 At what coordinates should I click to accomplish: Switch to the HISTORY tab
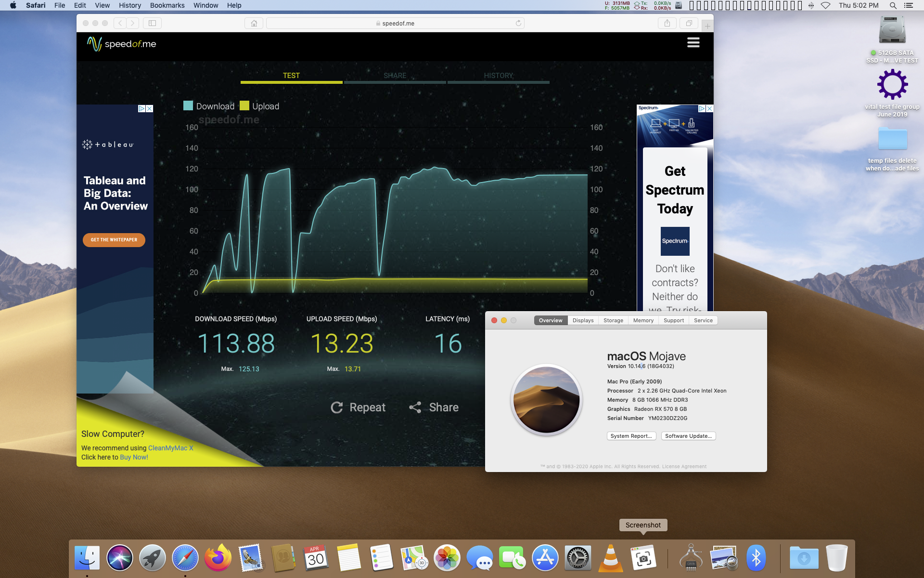[498, 76]
